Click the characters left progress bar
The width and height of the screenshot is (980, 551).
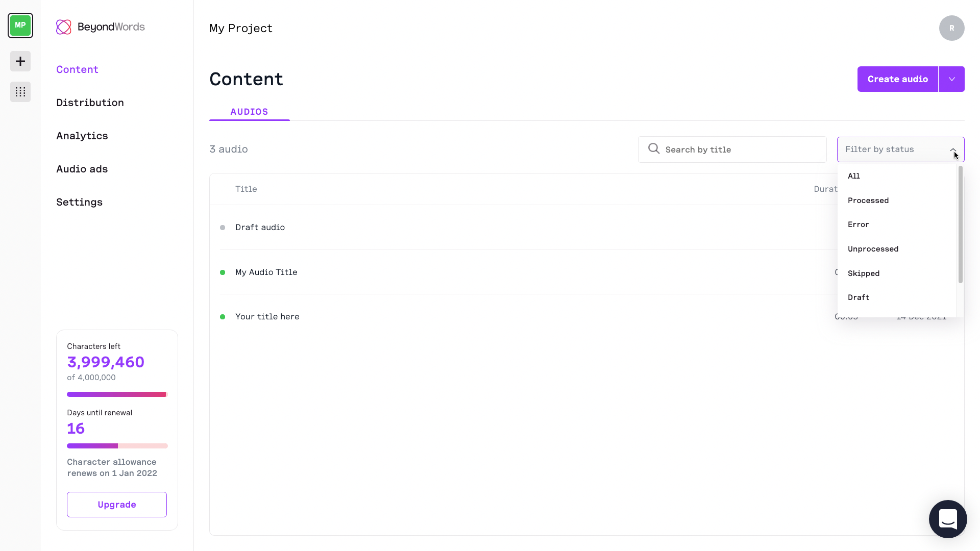[x=117, y=394]
